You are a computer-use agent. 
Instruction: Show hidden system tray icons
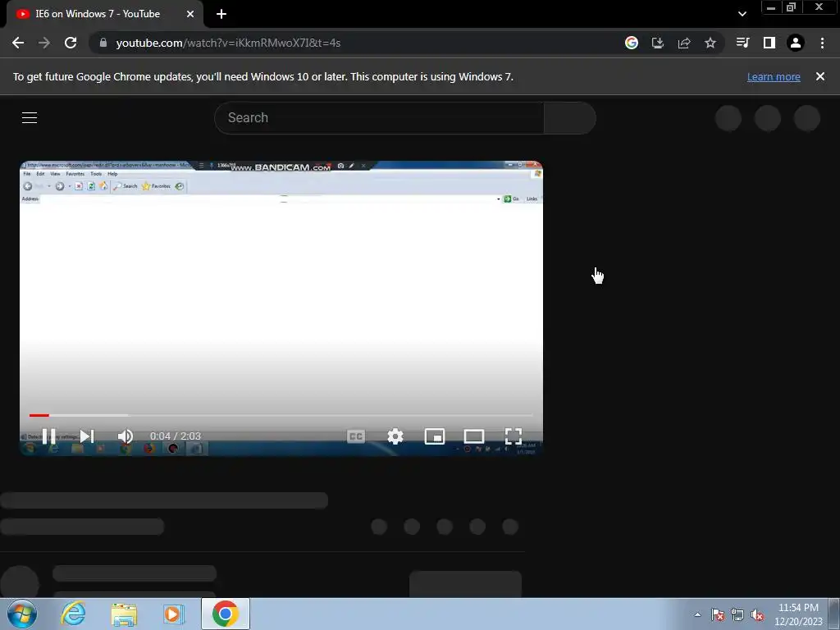coord(697,614)
